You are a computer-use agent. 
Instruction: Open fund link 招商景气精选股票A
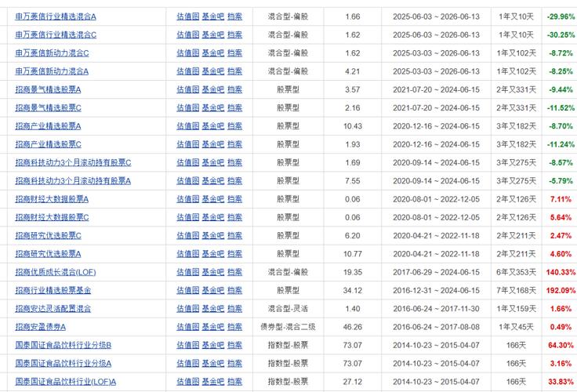(x=48, y=89)
